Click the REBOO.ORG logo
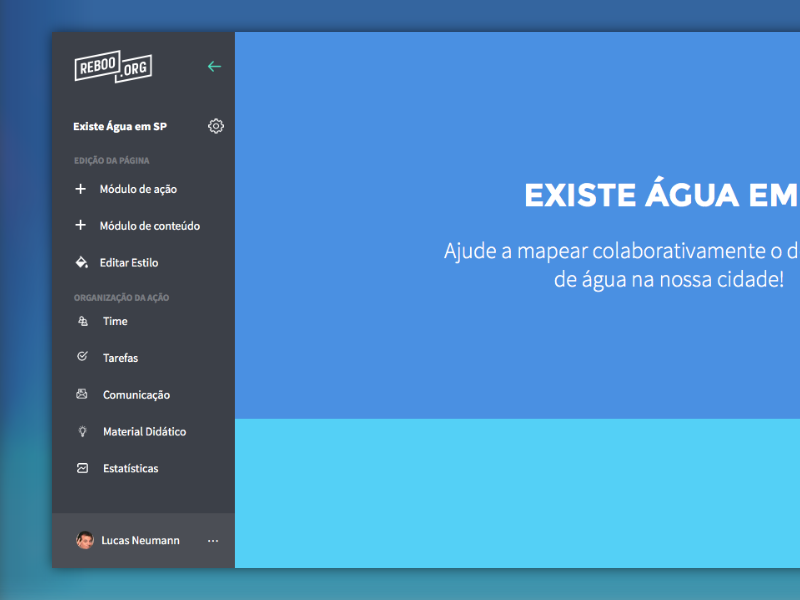 [x=113, y=66]
